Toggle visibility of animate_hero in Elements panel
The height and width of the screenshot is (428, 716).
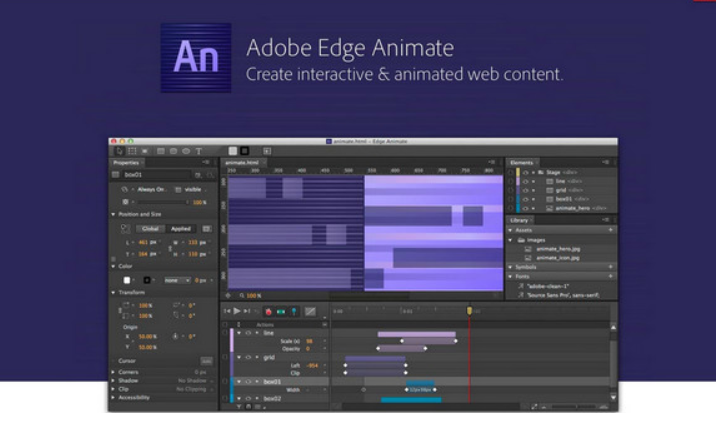pos(525,208)
